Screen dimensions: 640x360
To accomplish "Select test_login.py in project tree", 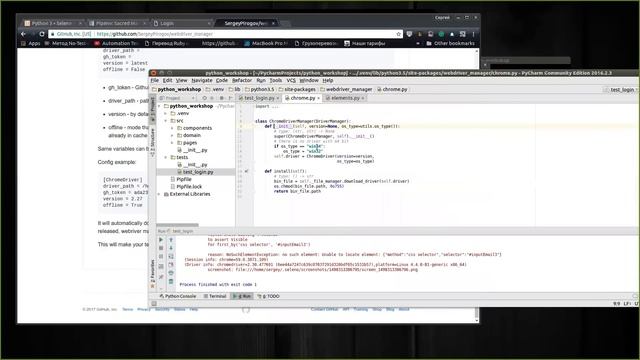I will [x=196, y=172].
